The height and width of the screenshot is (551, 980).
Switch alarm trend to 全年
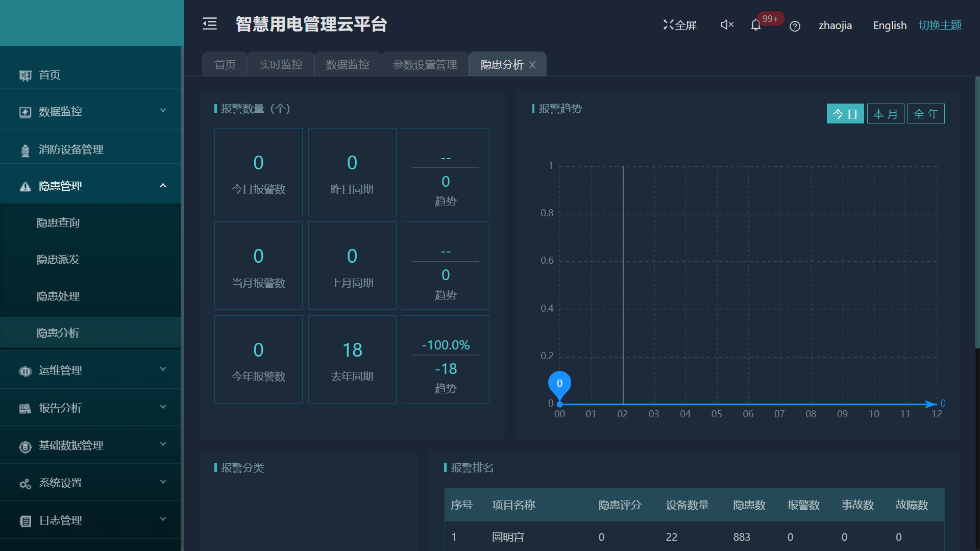pos(925,114)
